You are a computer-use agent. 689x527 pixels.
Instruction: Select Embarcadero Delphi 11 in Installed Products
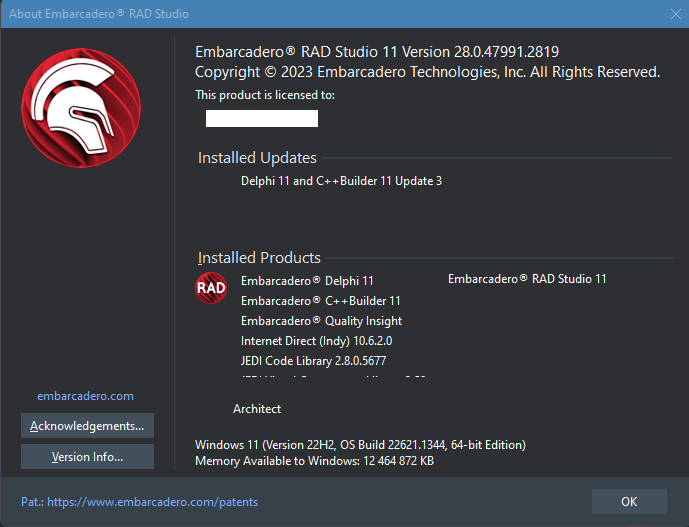tap(307, 281)
